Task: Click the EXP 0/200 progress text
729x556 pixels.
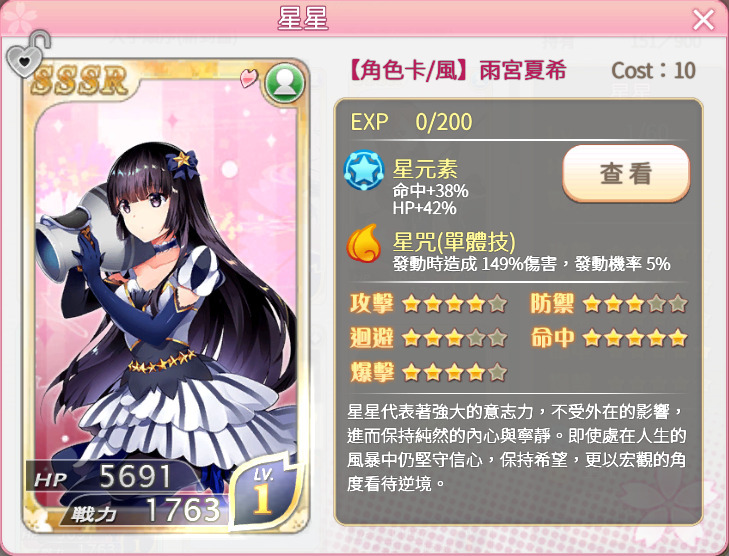Action: (411, 122)
